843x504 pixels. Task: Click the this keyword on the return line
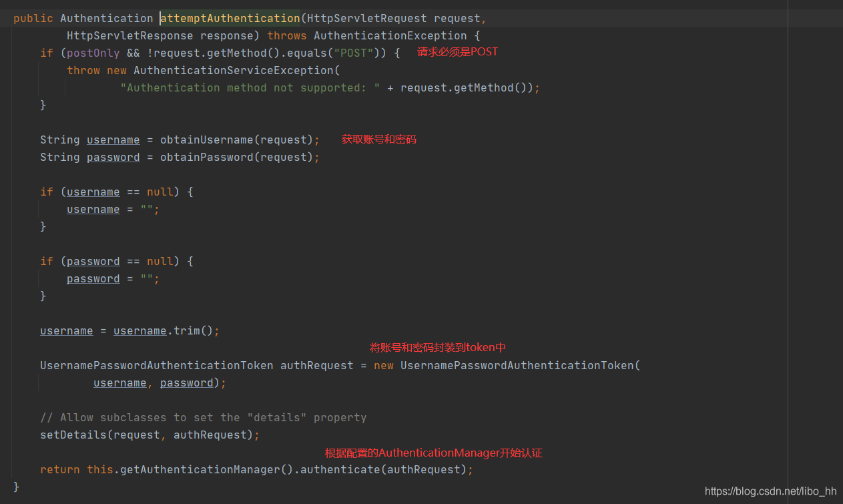click(100, 469)
